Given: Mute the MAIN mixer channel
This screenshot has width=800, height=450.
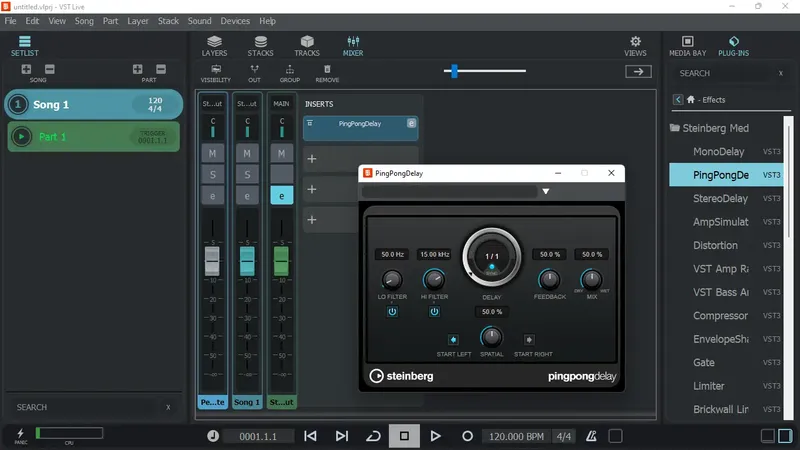Looking at the screenshot, I should click(x=281, y=153).
